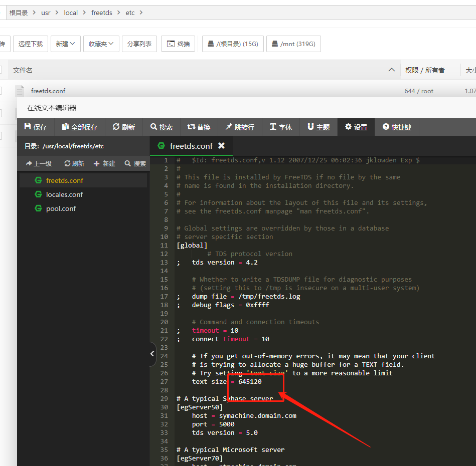476x466 pixels.
Task: Select the freetds.conf row in the file list
Action: coord(238,91)
